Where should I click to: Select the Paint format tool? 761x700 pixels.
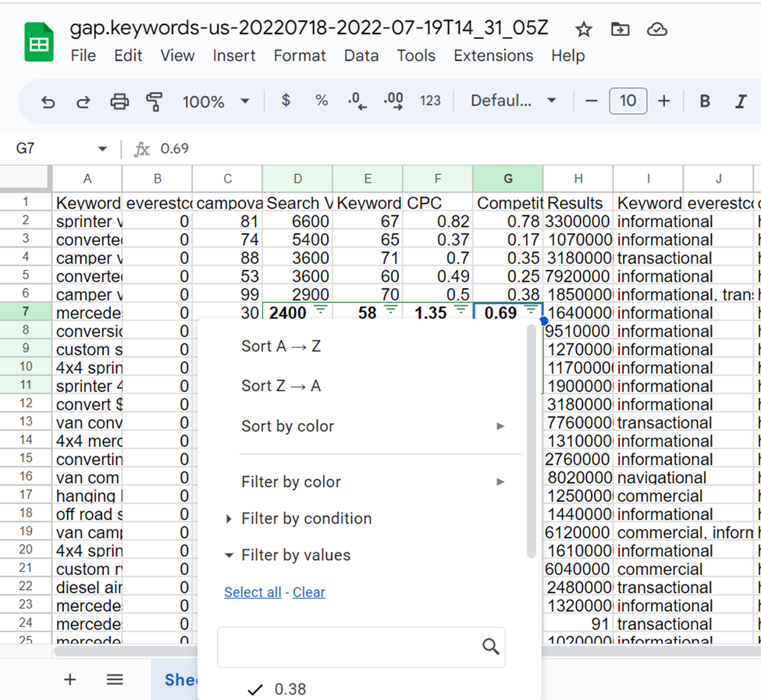coord(153,101)
